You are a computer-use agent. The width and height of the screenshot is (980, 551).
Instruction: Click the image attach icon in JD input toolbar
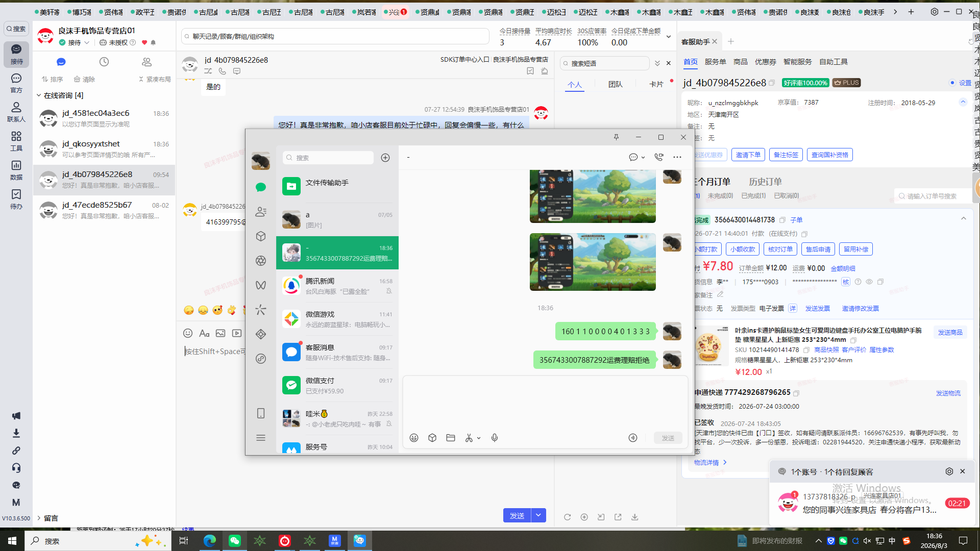(220, 333)
